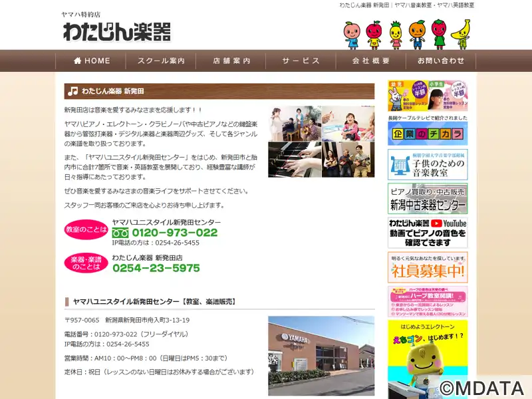532x399 pixels.
Task: Go to HOME in navigation bar
Action: click(91, 61)
